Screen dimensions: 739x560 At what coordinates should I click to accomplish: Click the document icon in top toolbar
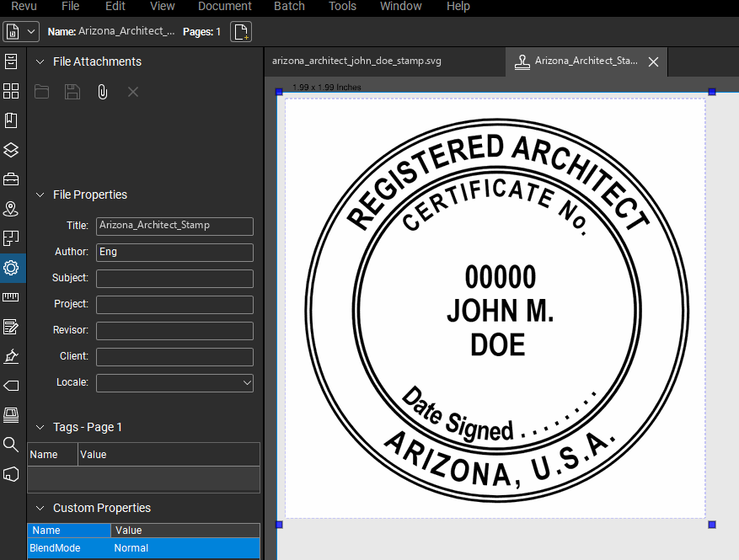click(x=13, y=31)
